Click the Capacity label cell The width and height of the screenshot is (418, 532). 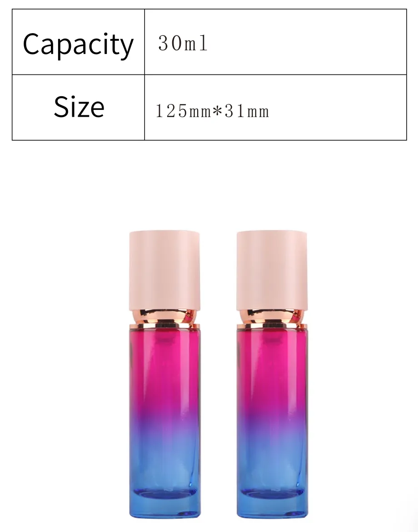(79, 42)
